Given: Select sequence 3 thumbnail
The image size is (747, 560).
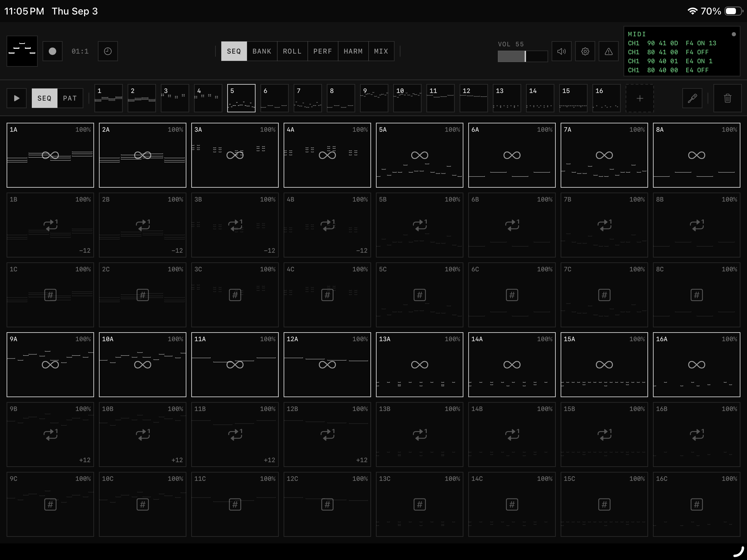Looking at the screenshot, I should 175,98.
